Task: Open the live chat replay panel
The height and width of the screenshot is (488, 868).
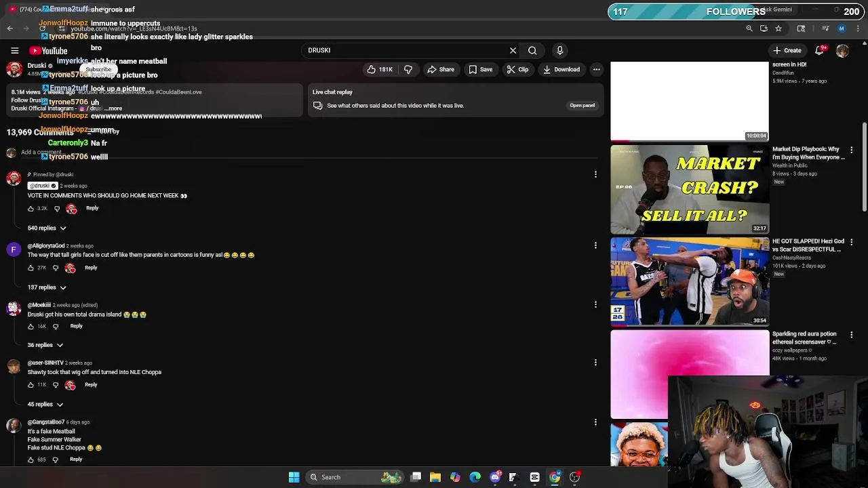Action: [582, 105]
